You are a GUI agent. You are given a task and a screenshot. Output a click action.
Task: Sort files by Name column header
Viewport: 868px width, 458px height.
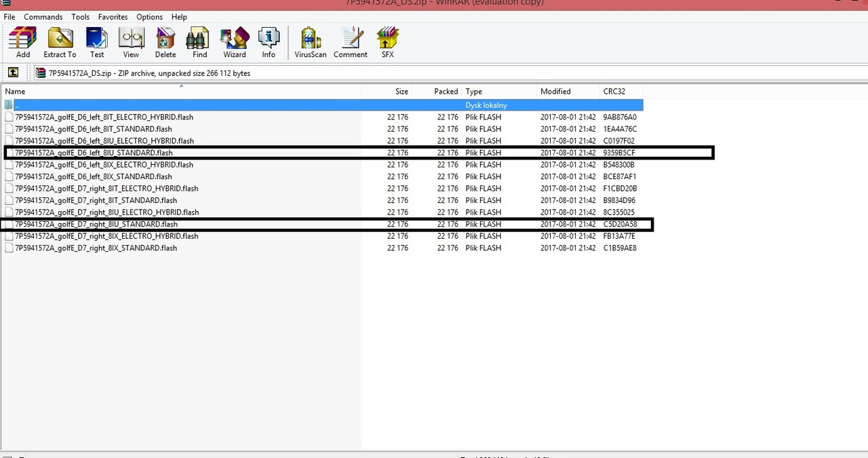click(181, 92)
